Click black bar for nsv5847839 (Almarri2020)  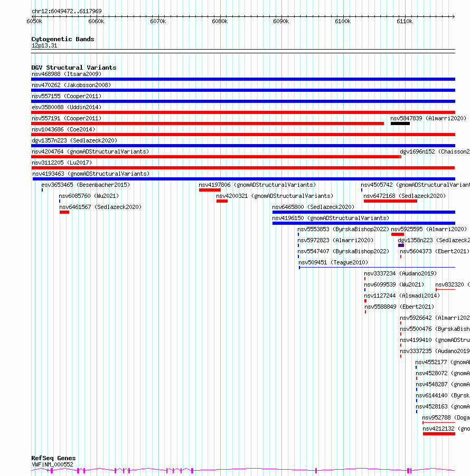(400, 123)
